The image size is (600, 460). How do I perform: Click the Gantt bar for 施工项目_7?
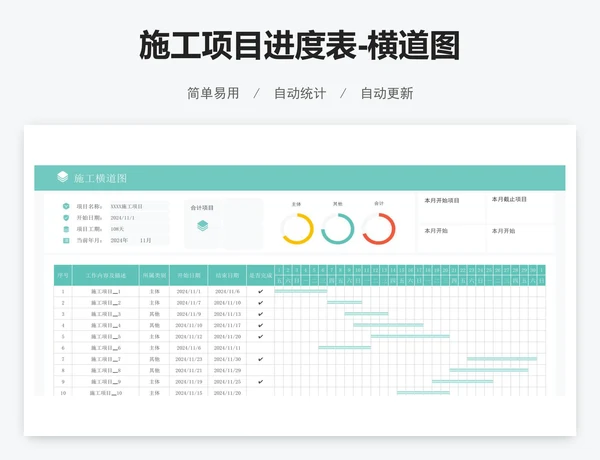click(x=502, y=359)
